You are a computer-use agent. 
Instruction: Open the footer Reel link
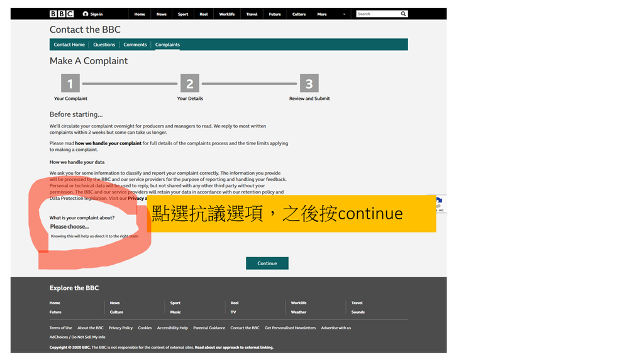click(235, 303)
